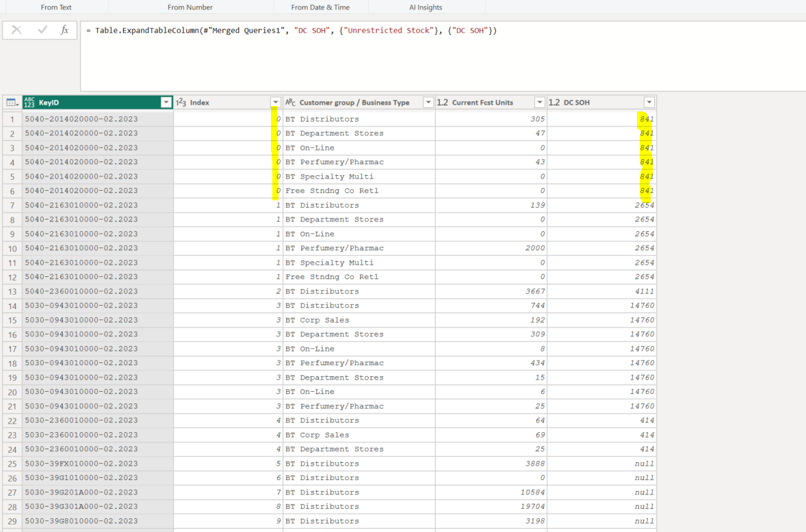Click forecast value 10584 cell

tap(491, 492)
